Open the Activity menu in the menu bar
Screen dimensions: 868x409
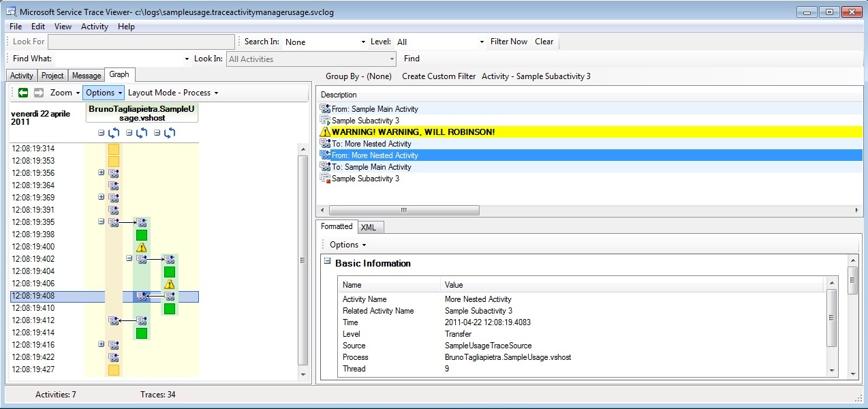point(95,27)
